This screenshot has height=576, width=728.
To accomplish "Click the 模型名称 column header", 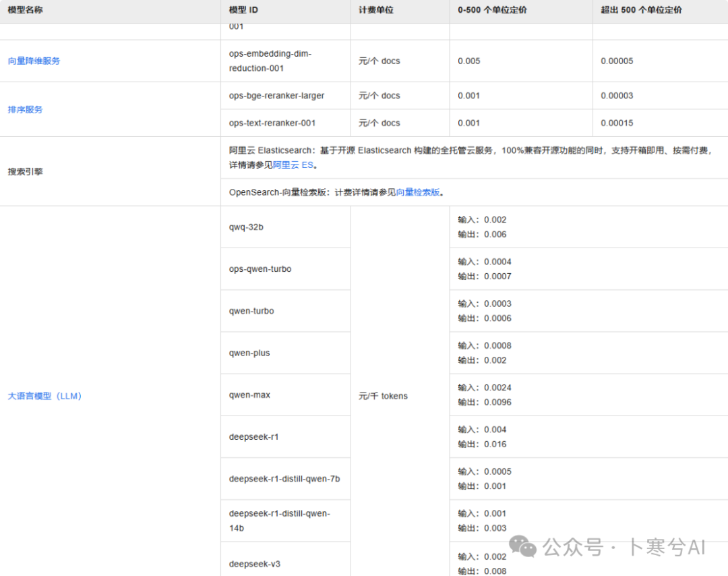I will point(26,10).
